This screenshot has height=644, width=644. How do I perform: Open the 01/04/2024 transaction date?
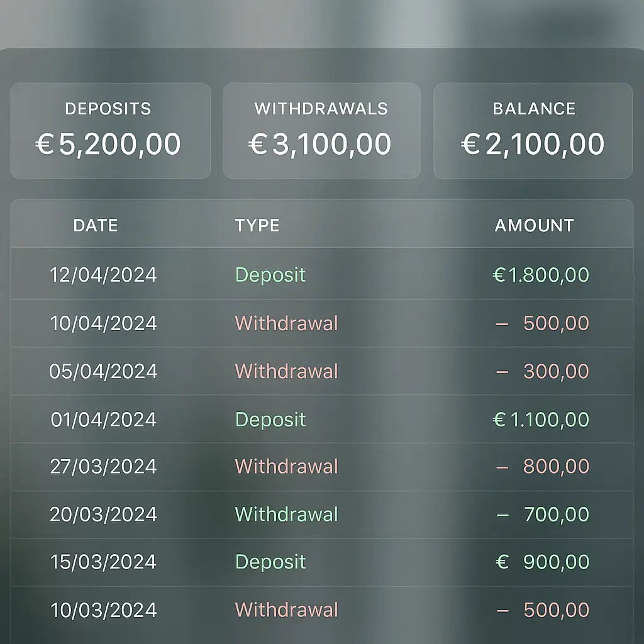[x=103, y=419]
